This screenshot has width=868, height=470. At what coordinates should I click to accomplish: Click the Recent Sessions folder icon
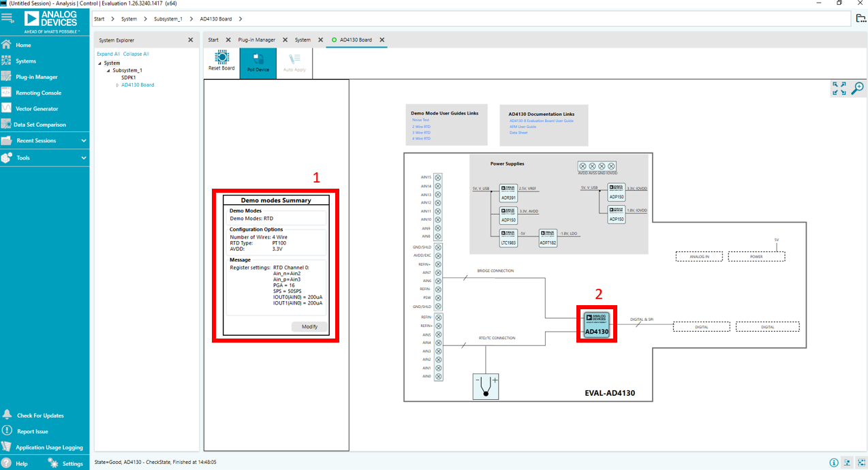coord(7,140)
